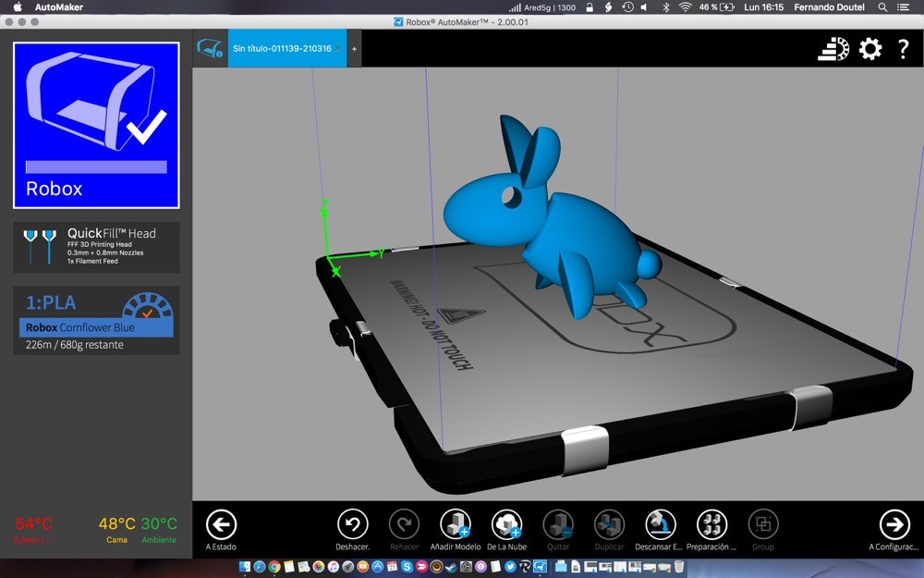
Task: Open Google Chrome from the dock
Action: tap(274, 567)
